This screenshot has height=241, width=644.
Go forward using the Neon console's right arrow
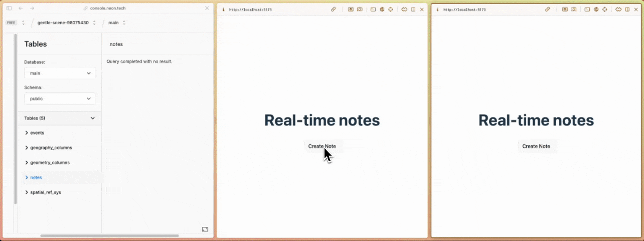(x=32, y=9)
